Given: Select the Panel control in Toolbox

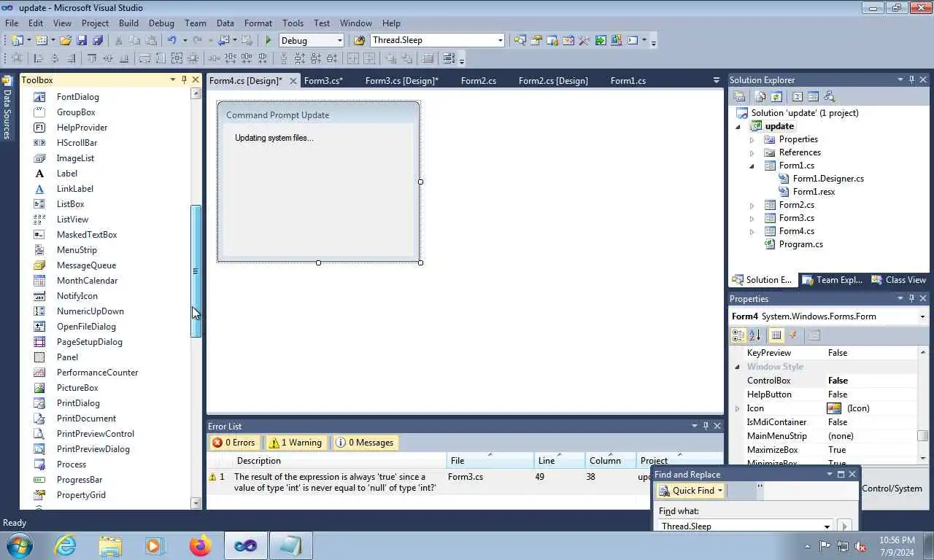Looking at the screenshot, I should coord(67,357).
